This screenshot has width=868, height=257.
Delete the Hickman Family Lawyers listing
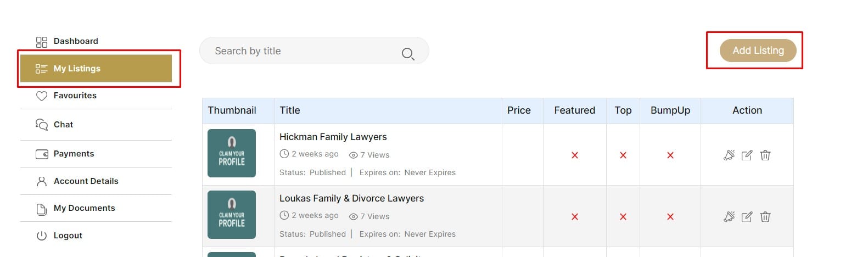pyautogui.click(x=765, y=155)
